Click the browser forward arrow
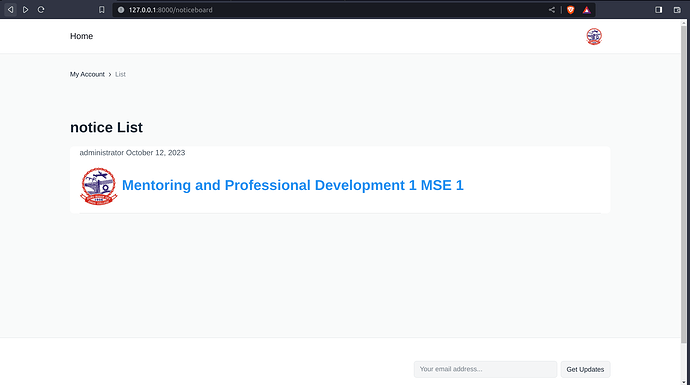The image size is (690, 385). pos(26,10)
